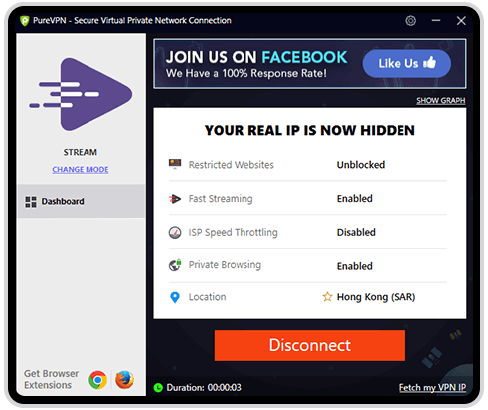Viewport: 488px width, 410px height.
Task: Click the Restricted Websites monitor icon
Action: 175,164
